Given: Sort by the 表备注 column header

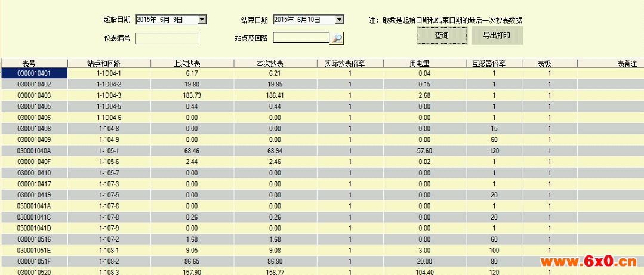Looking at the screenshot, I should 611,63.
